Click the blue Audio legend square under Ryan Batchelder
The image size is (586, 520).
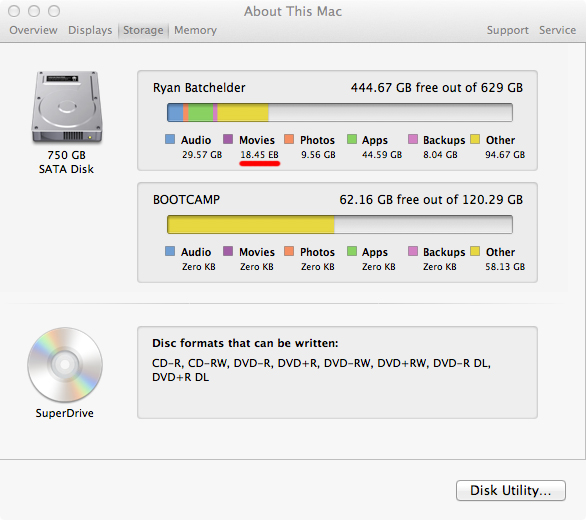pos(170,139)
